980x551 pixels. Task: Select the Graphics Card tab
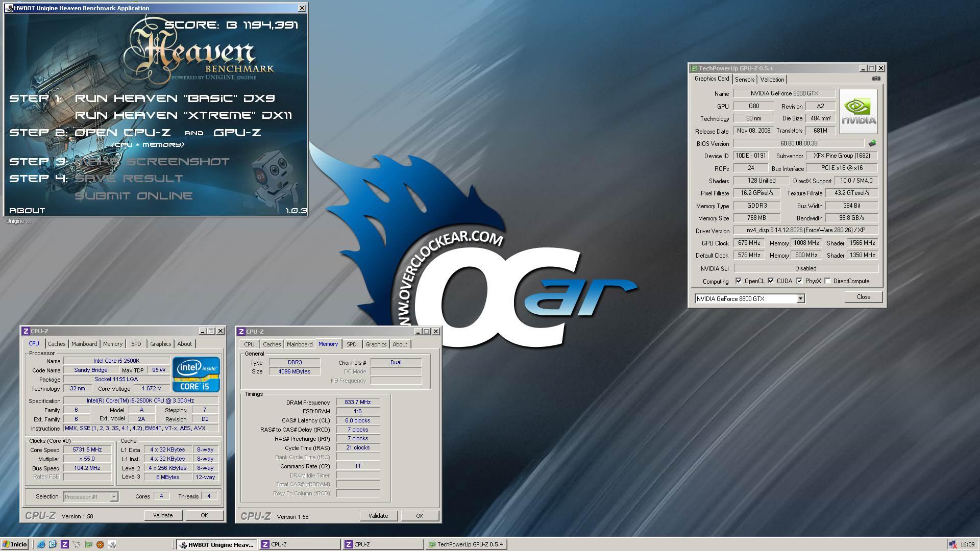[x=712, y=79]
